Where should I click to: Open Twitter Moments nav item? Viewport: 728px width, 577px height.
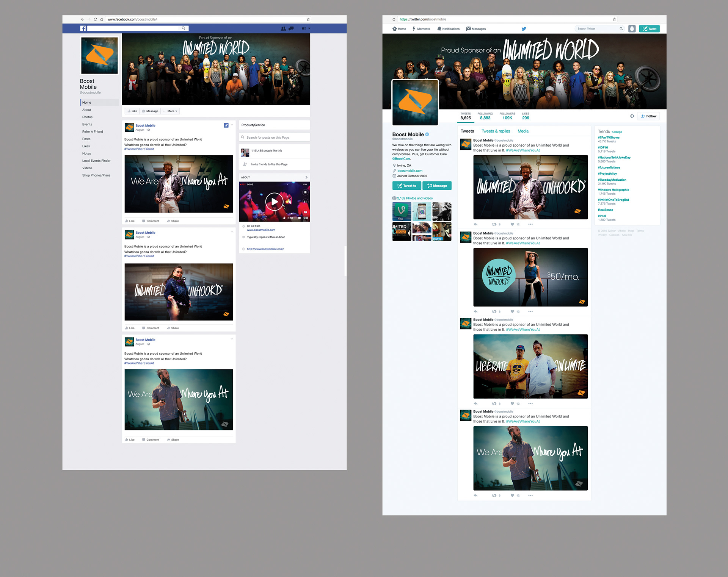pyautogui.click(x=421, y=29)
